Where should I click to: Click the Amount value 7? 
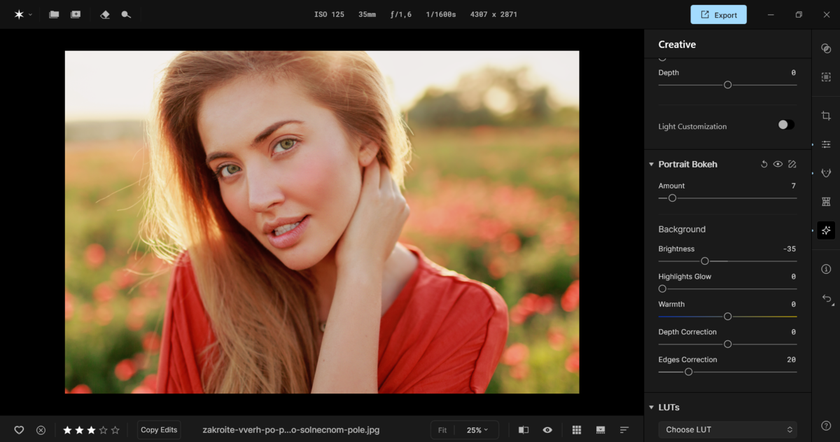[793, 186]
